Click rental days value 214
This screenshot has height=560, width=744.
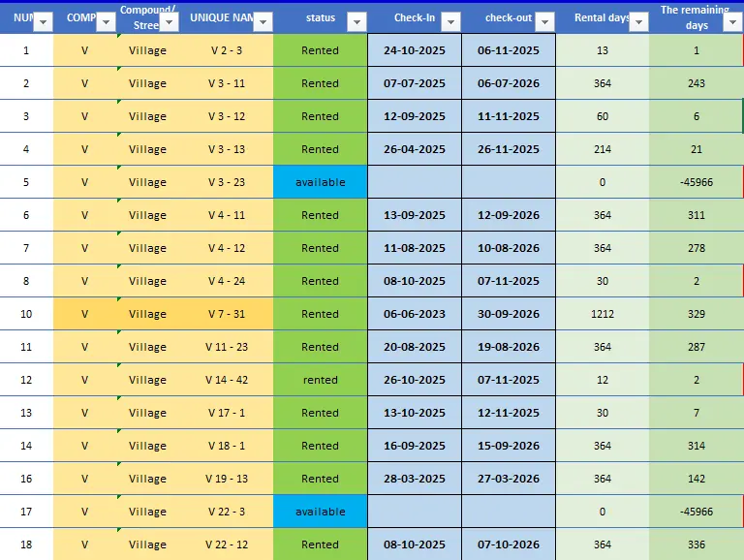(603, 149)
